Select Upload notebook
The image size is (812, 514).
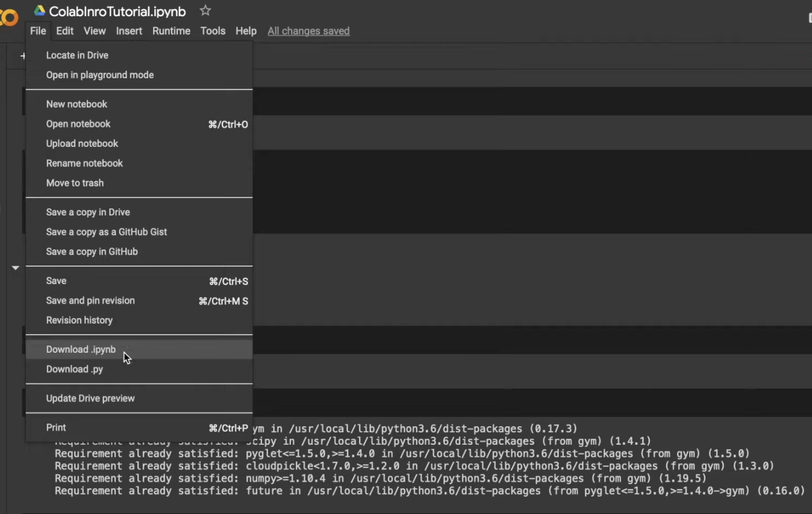139,143
